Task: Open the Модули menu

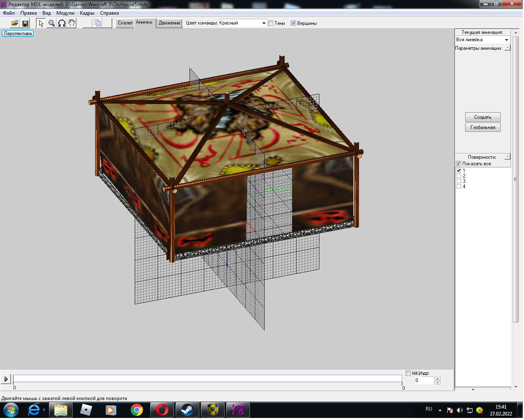Action: point(65,13)
